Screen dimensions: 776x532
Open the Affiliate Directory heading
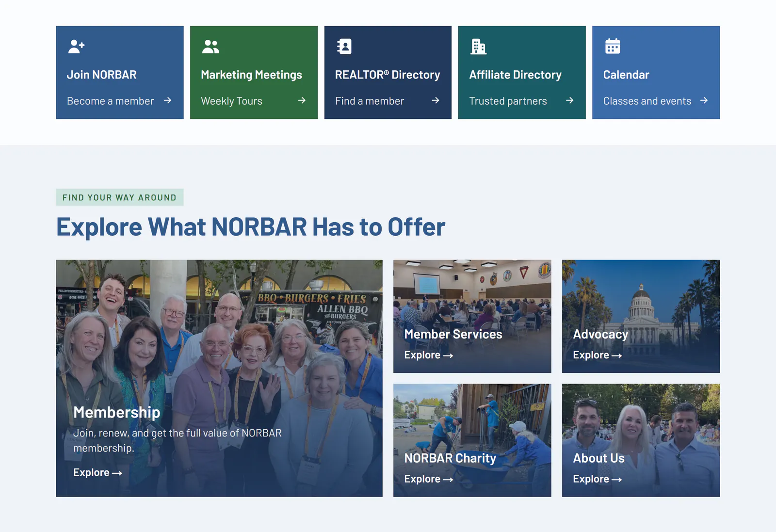point(515,75)
